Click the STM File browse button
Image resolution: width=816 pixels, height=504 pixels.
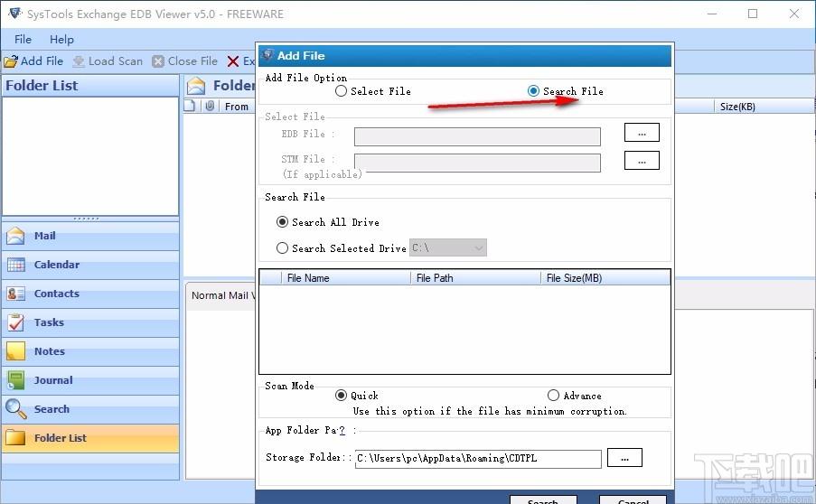(x=642, y=161)
